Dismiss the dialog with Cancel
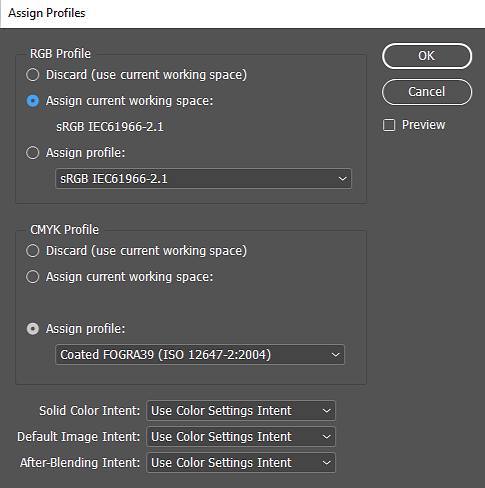 [427, 92]
